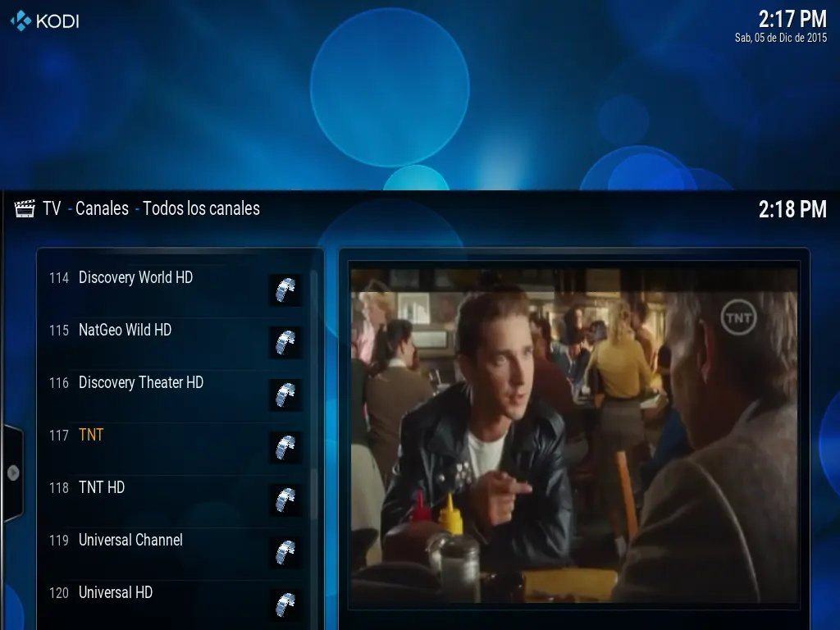This screenshot has height=630, width=840.
Task: Click the live TNT video preview
Action: pos(573,436)
